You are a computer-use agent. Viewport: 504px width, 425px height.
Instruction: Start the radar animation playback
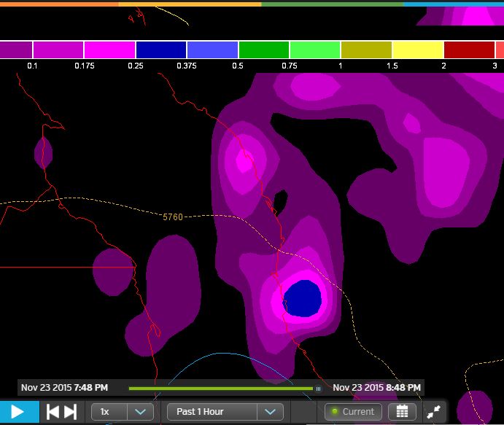(19, 411)
